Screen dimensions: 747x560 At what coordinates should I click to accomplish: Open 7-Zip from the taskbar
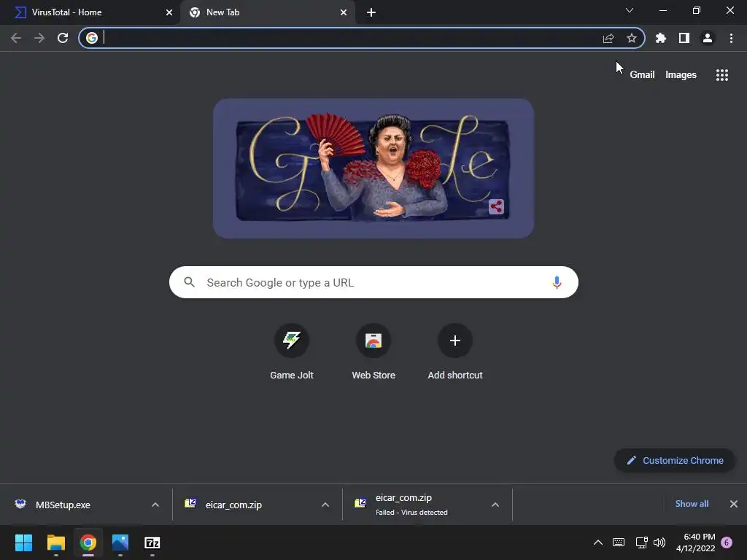[x=152, y=542]
